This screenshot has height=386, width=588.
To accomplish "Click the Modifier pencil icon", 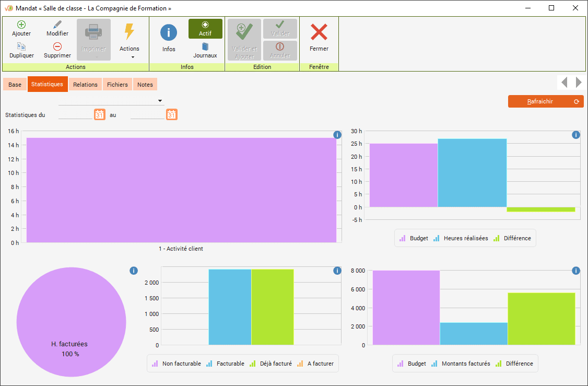I will pyautogui.click(x=57, y=25).
